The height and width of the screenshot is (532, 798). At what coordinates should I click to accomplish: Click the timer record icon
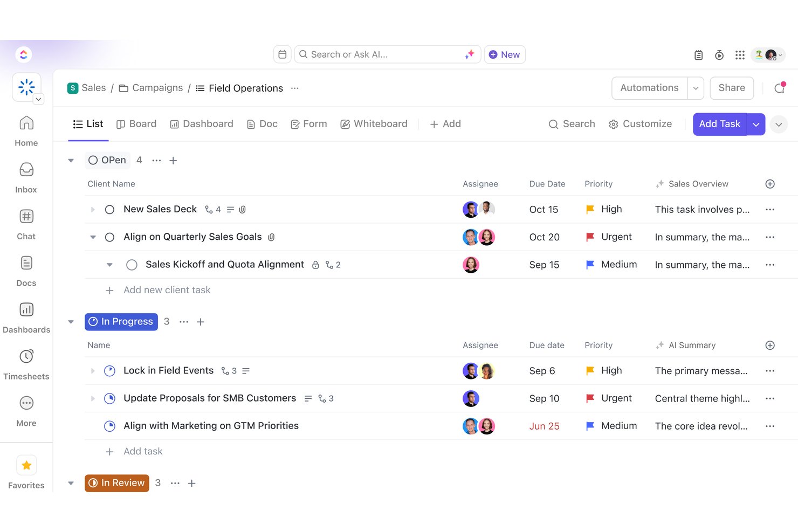click(719, 55)
